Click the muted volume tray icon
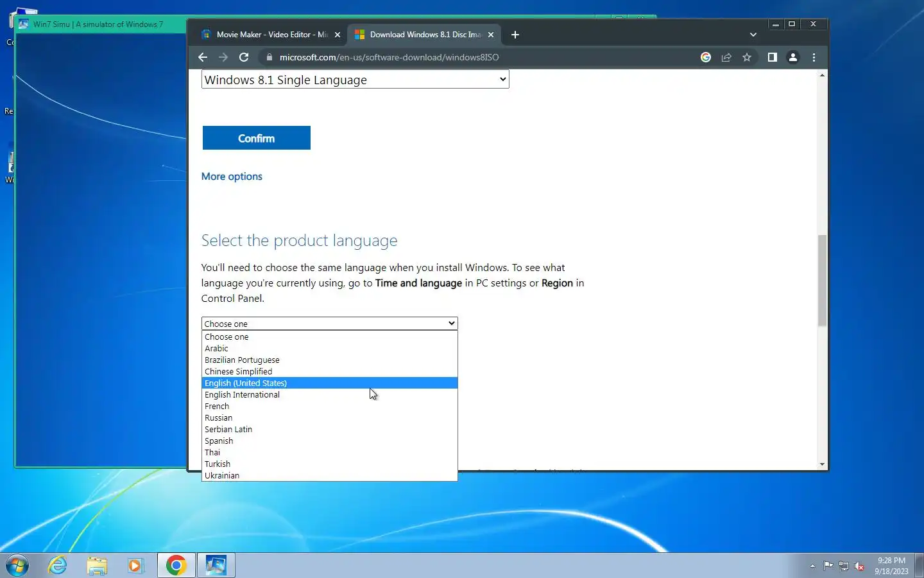Image resolution: width=924 pixels, height=578 pixels. point(860,566)
